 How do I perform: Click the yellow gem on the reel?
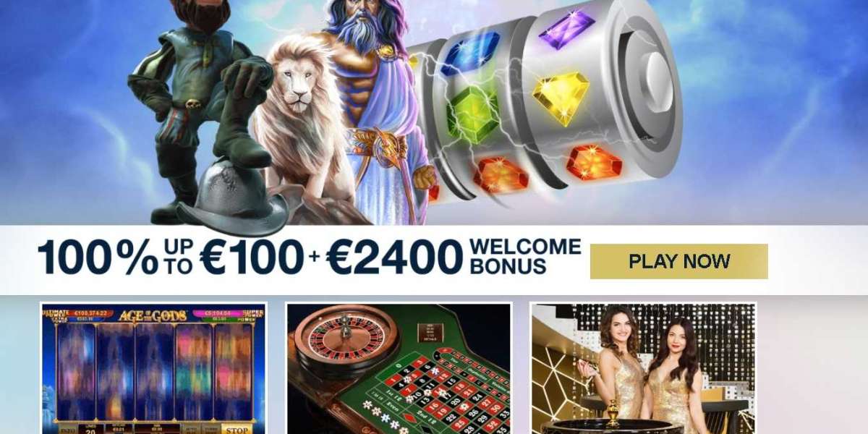561,95
